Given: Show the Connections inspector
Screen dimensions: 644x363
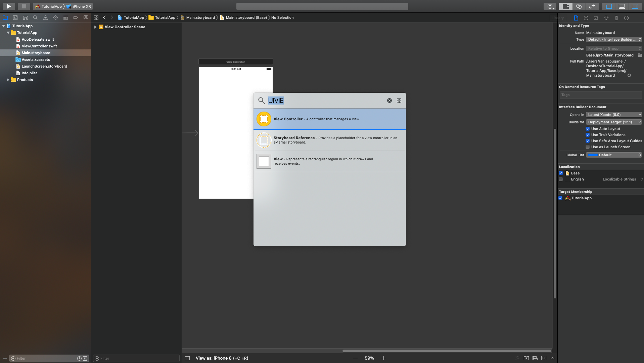Looking at the screenshot, I should coord(626,18).
